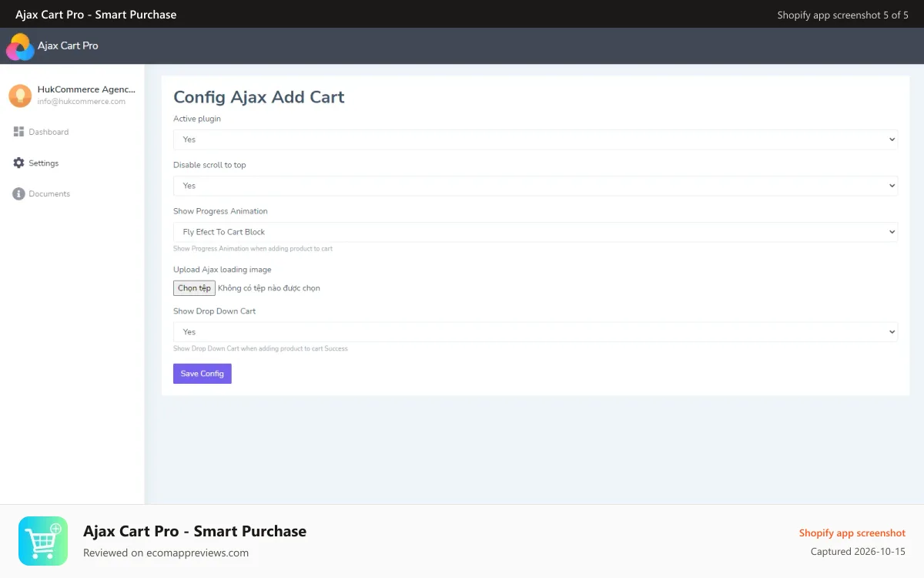
Task: Click the Chọn tệp file upload button
Action: 194,288
